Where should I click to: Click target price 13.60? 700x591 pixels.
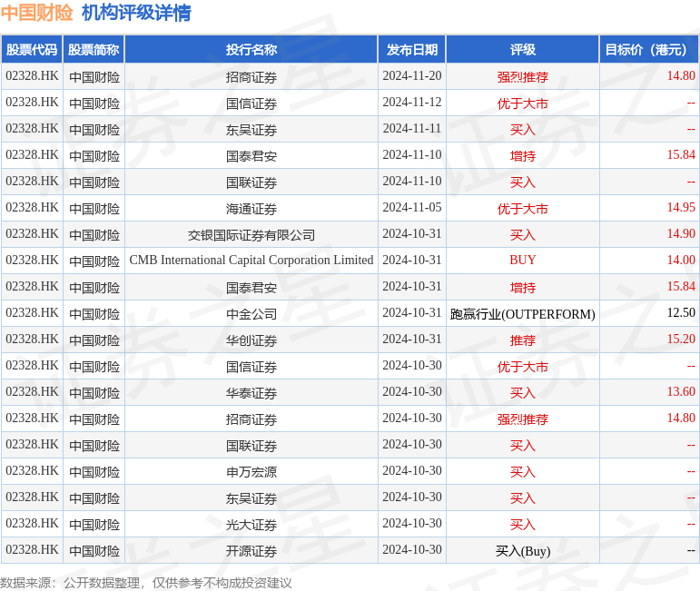coord(681,392)
